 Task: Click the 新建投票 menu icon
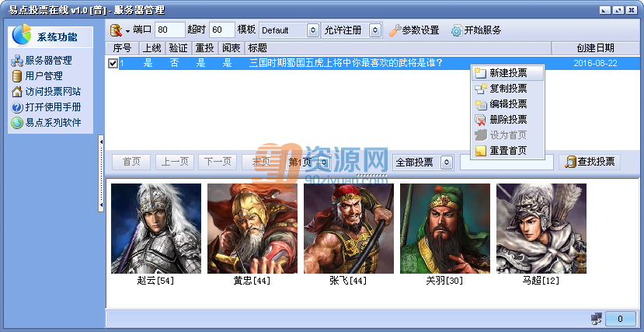(x=480, y=74)
